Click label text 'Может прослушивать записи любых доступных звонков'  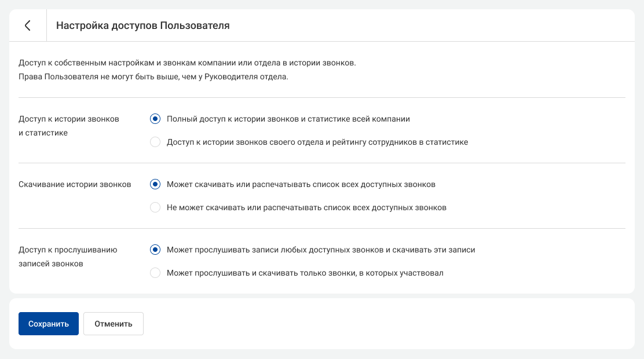tap(320, 250)
